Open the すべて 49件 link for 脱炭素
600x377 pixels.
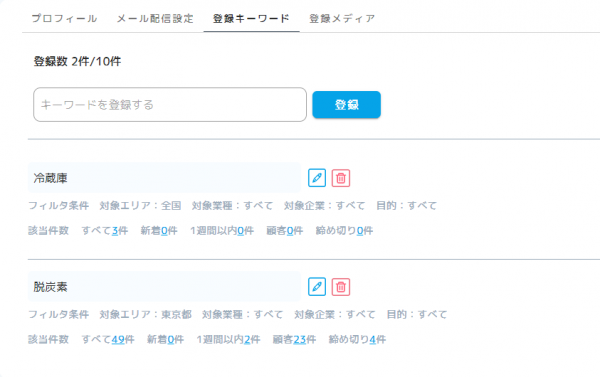pos(118,339)
